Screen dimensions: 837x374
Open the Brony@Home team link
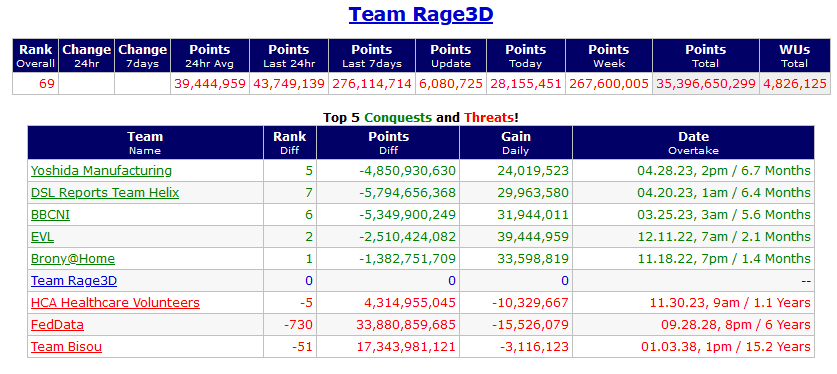(73, 259)
